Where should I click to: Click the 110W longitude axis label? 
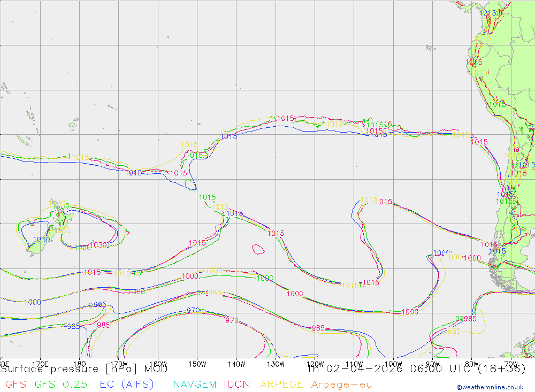tap(354, 364)
